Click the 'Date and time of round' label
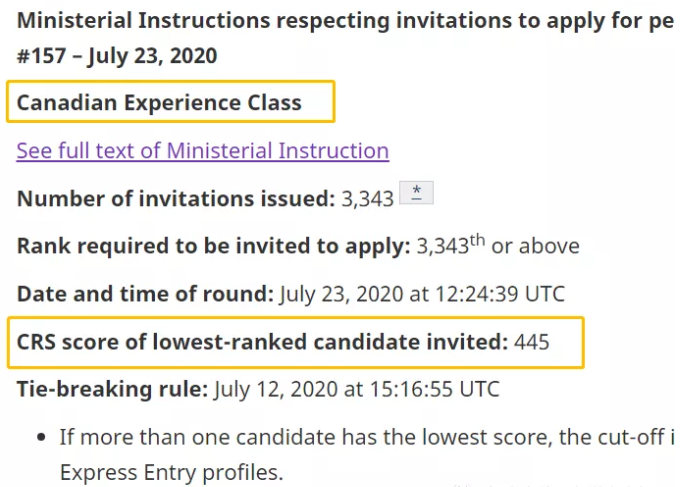The width and height of the screenshot is (684, 487). click(145, 294)
